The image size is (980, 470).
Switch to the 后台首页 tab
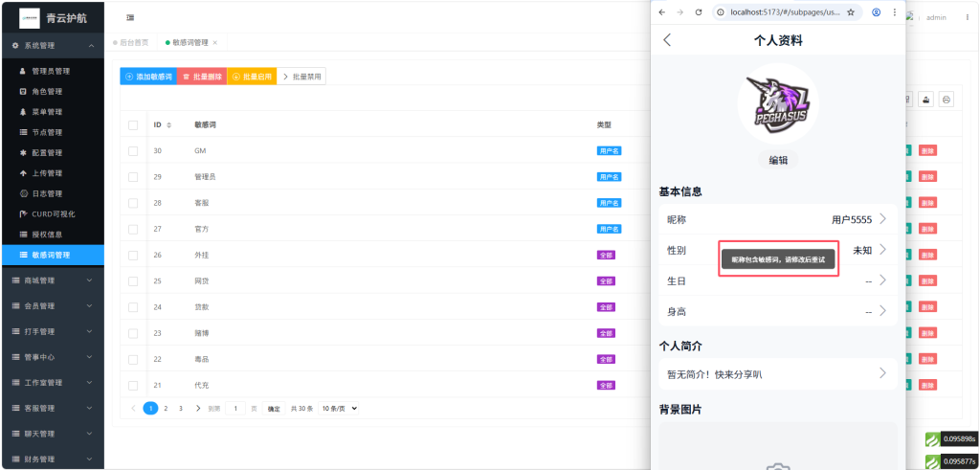(x=130, y=42)
